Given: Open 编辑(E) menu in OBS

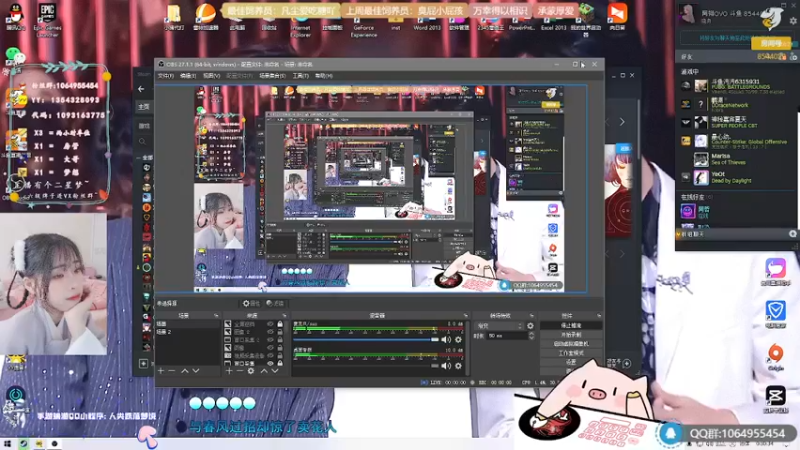Looking at the screenshot, I should 188,76.
